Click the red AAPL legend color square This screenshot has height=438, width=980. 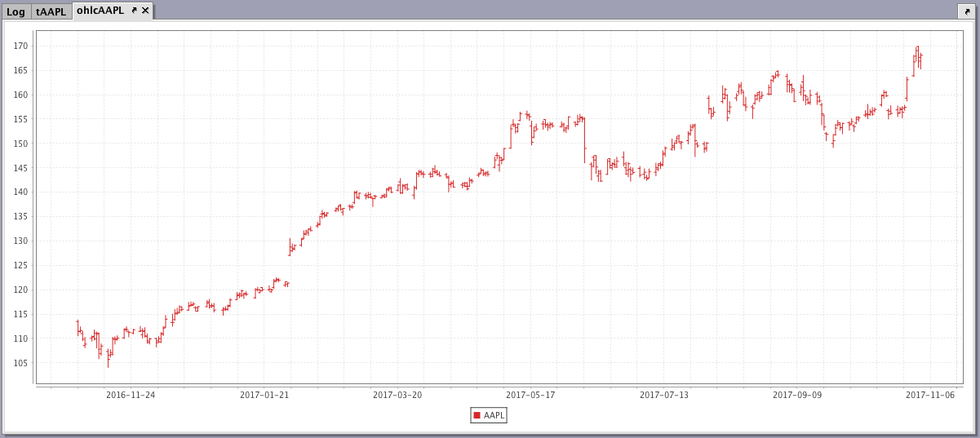click(477, 416)
